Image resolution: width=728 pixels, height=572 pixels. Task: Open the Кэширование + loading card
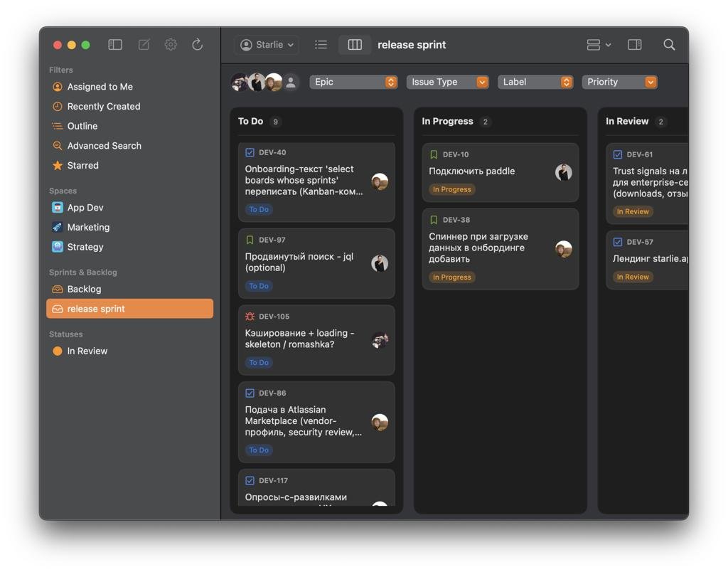[316, 340]
